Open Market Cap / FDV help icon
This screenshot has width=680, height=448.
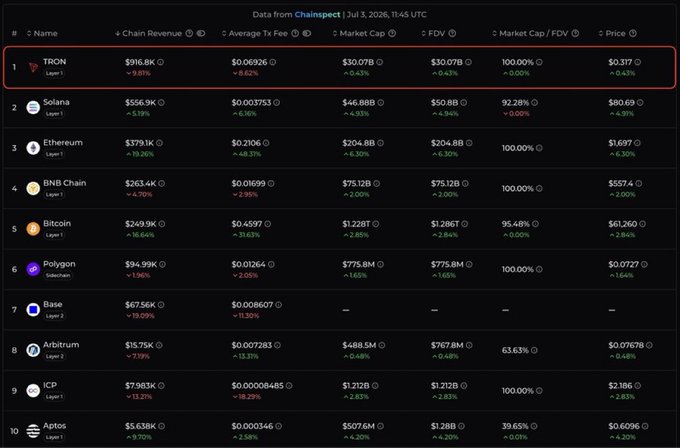(575, 33)
